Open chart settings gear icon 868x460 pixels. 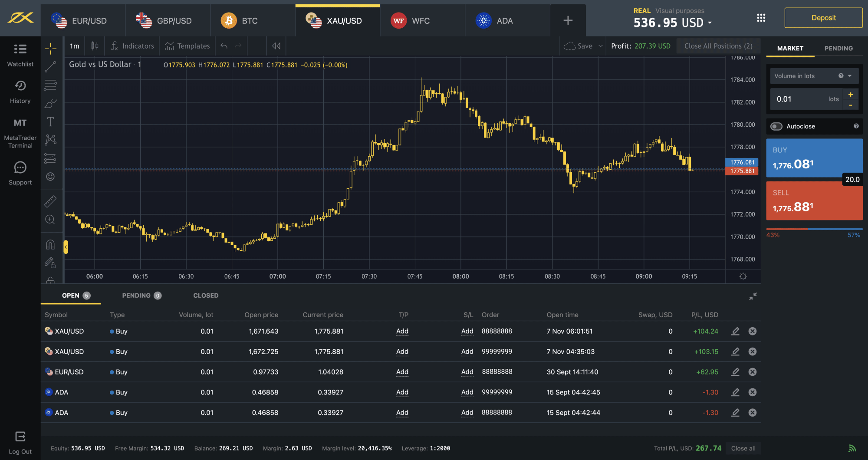(x=743, y=276)
